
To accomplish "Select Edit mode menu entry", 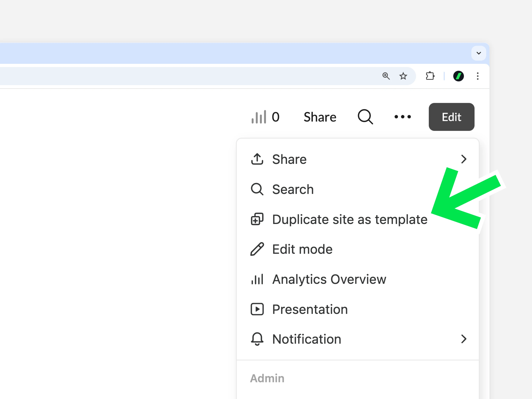I will pyautogui.click(x=358, y=249).
